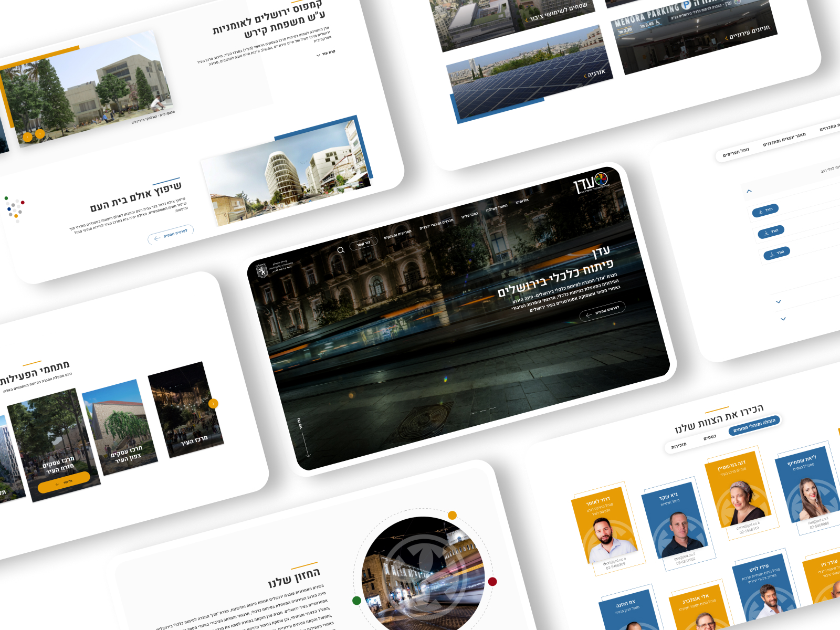The image size is (840, 630).
Task: Click the first blue הורד download button
Action: coord(765,211)
